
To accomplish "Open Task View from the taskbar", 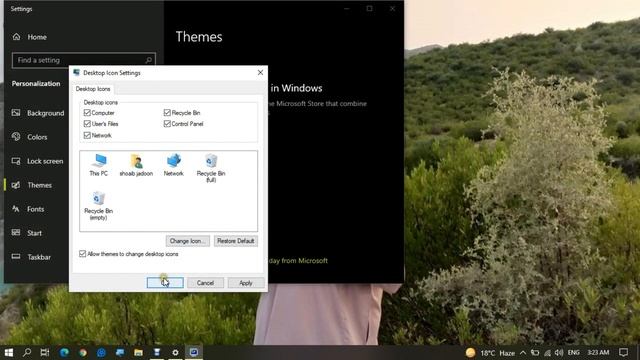I will pos(45,352).
